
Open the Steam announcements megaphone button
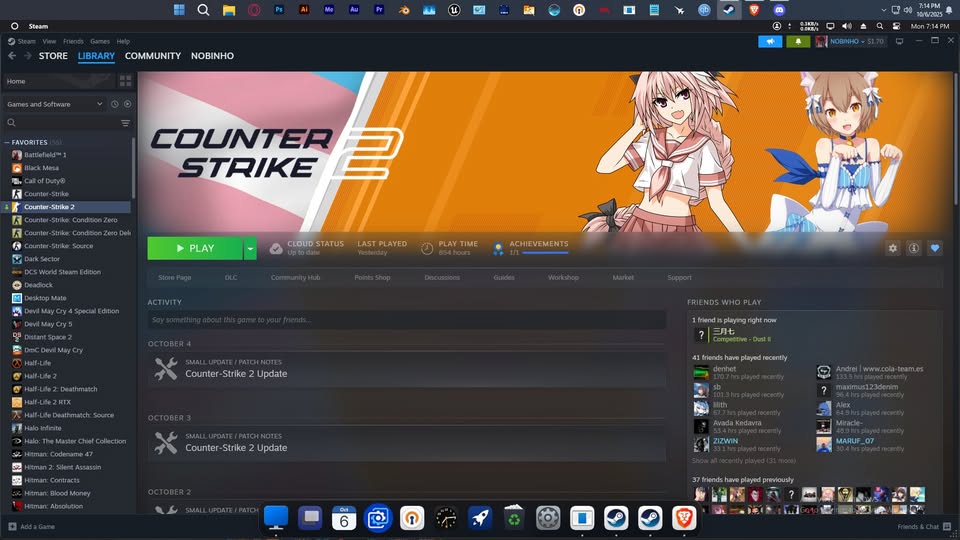(x=770, y=41)
